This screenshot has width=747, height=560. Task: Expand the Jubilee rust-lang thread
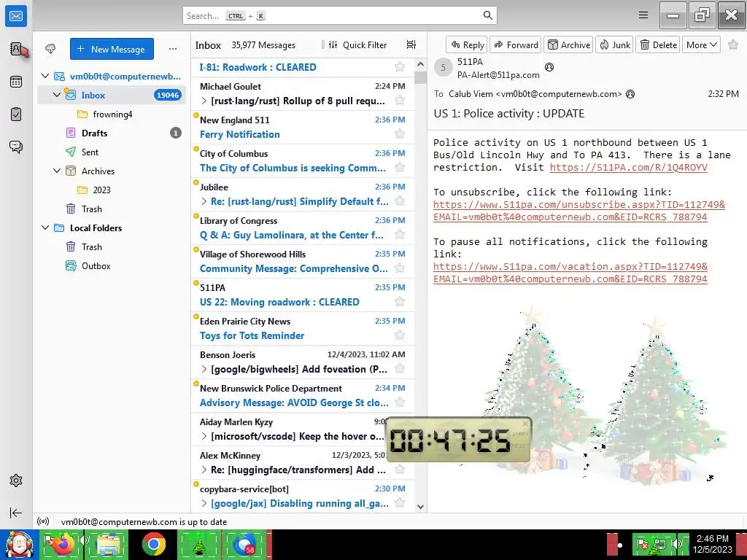click(204, 201)
